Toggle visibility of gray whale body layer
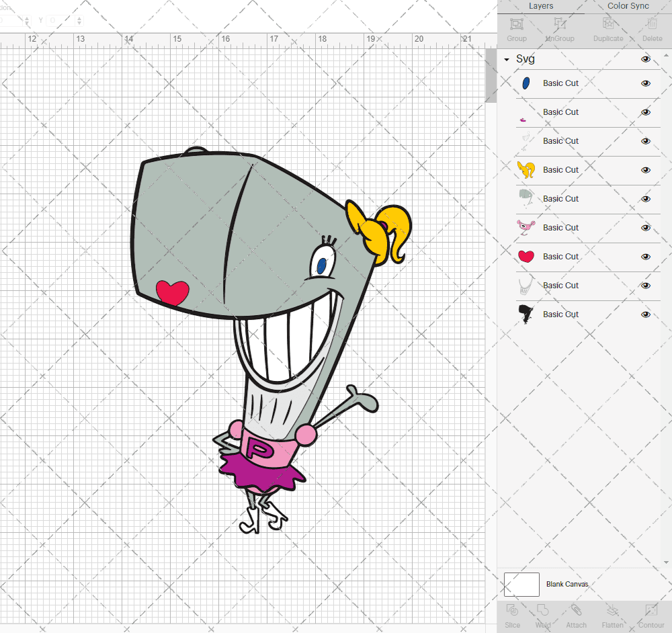 (x=645, y=199)
